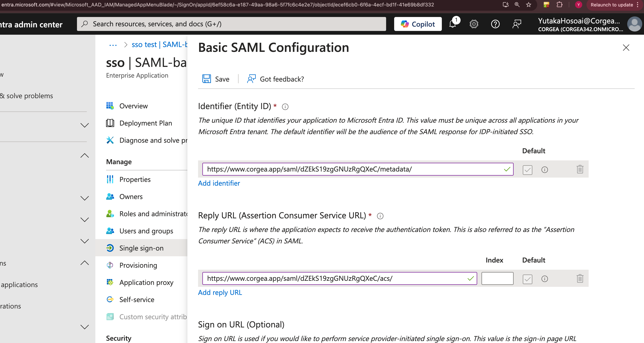Click Add identifier link
This screenshot has width=644, height=343.
(219, 183)
